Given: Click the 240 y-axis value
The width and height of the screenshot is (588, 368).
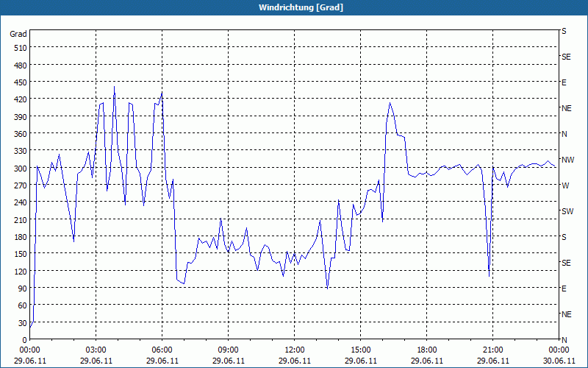Looking at the screenshot, I should [21, 202].
